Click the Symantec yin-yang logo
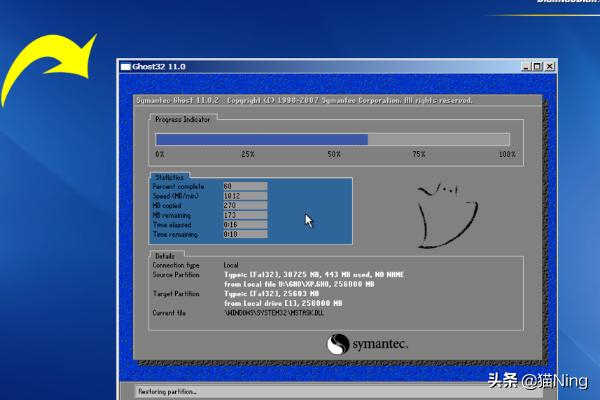The height and width of the screenshot is (400, 600). click(x=338, y=344)
